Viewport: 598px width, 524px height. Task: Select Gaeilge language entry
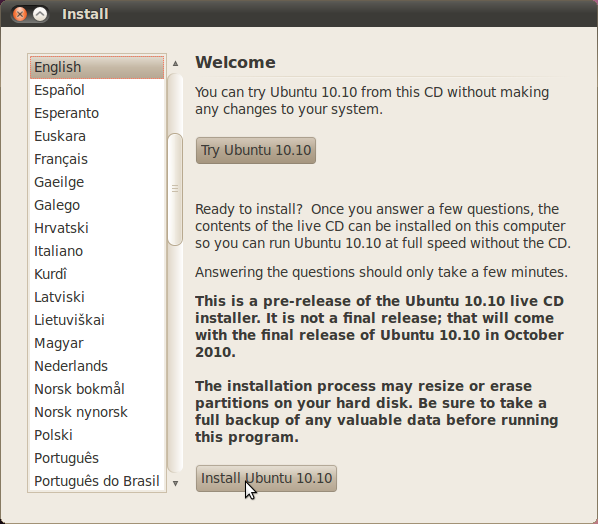point(97,182)
